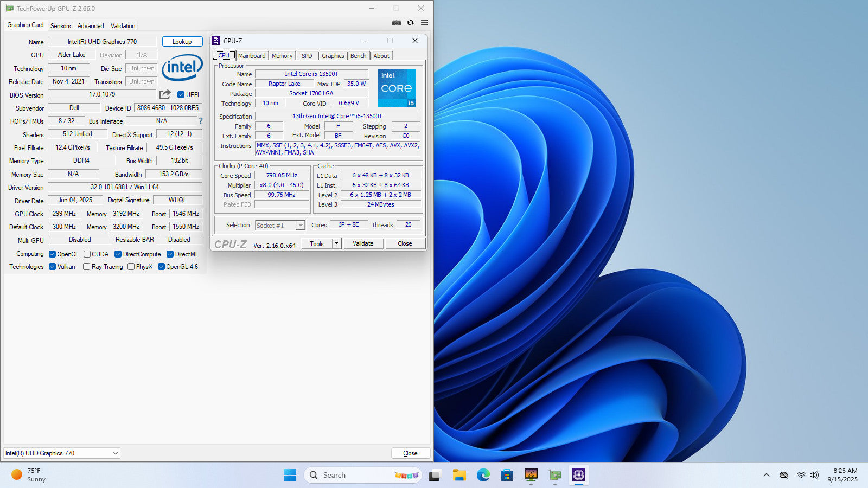Viewport: 868px width, 488px height.
Task: Switch to the Advanced tab in GPU-Z
Action: coord(91,25)
